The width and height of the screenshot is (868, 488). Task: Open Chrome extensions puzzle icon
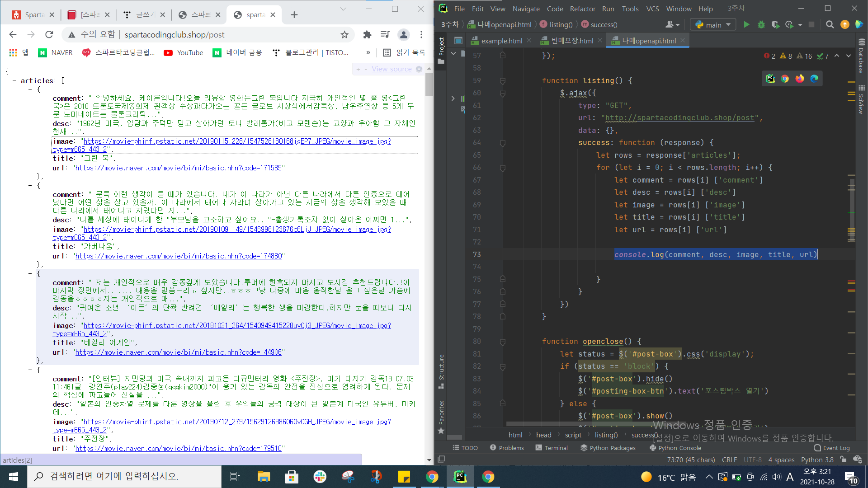pyautogui.click(x=367, y=35)
